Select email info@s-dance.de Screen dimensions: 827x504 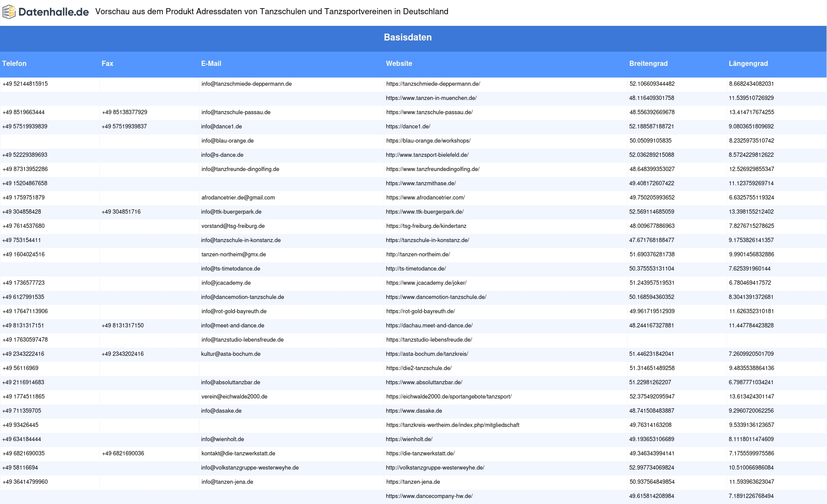click(x=222, y=155)
